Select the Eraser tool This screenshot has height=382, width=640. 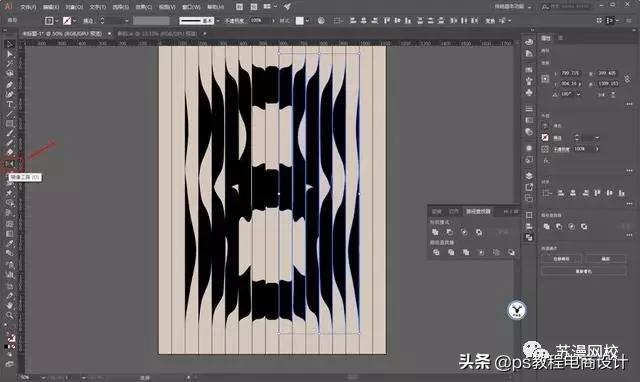10,153
